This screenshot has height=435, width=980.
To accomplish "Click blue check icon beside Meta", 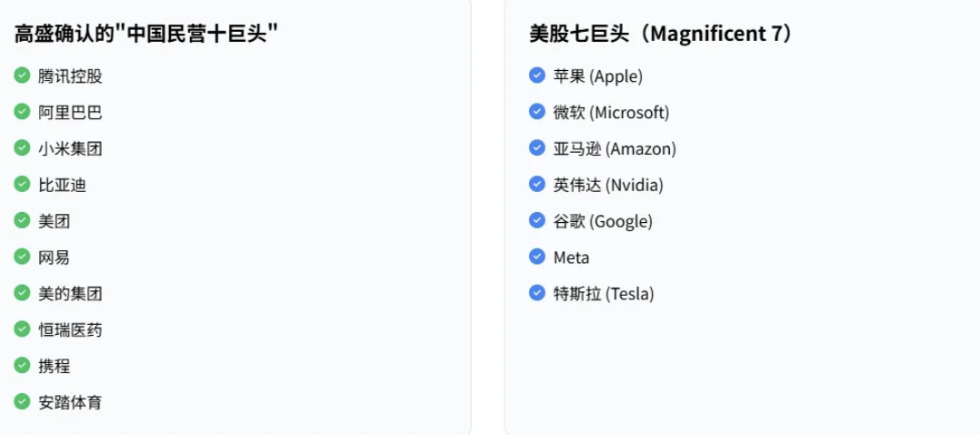I will [x=537, y=257].
